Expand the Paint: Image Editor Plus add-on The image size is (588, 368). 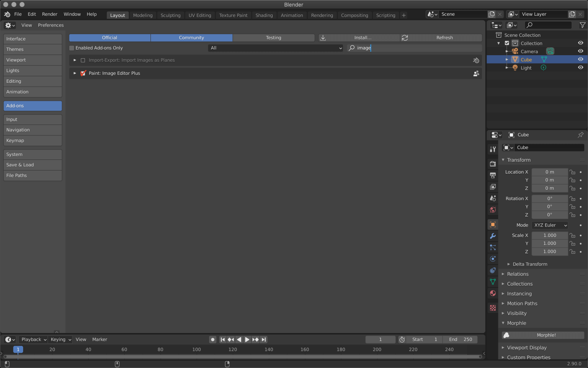75,73
